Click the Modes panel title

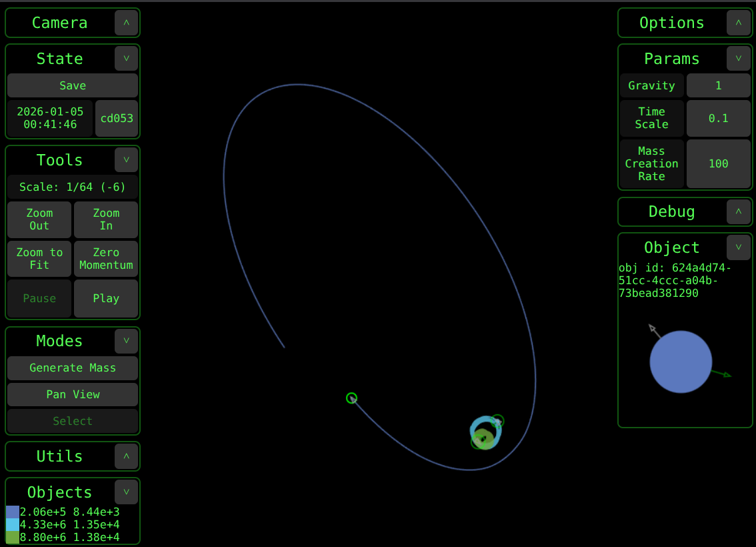(x=60, y=341)
